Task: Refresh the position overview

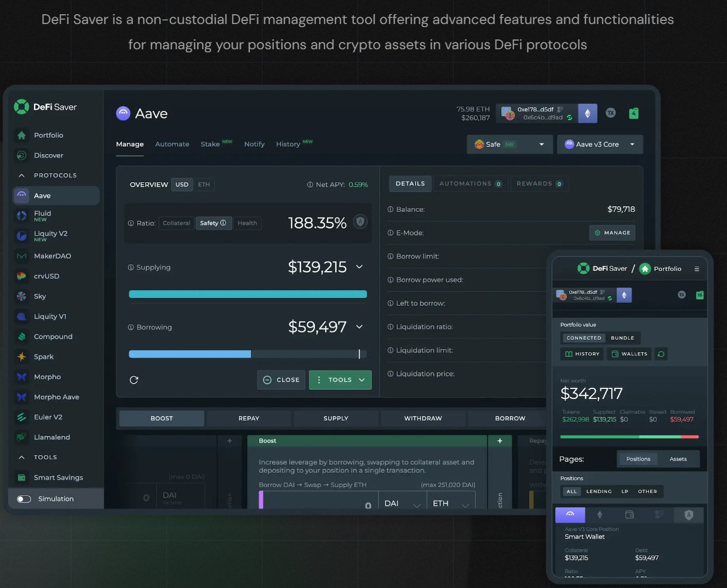Action: pos(134,380)
